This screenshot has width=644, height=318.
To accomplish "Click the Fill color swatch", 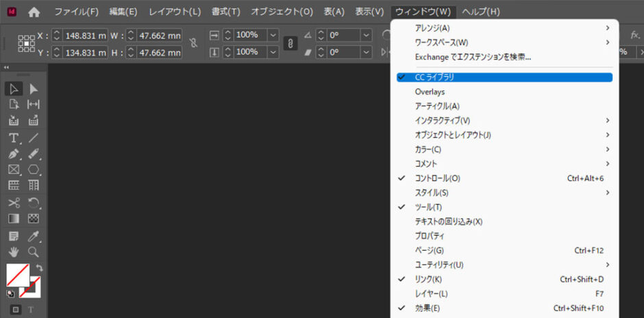I will coord(18,275).
